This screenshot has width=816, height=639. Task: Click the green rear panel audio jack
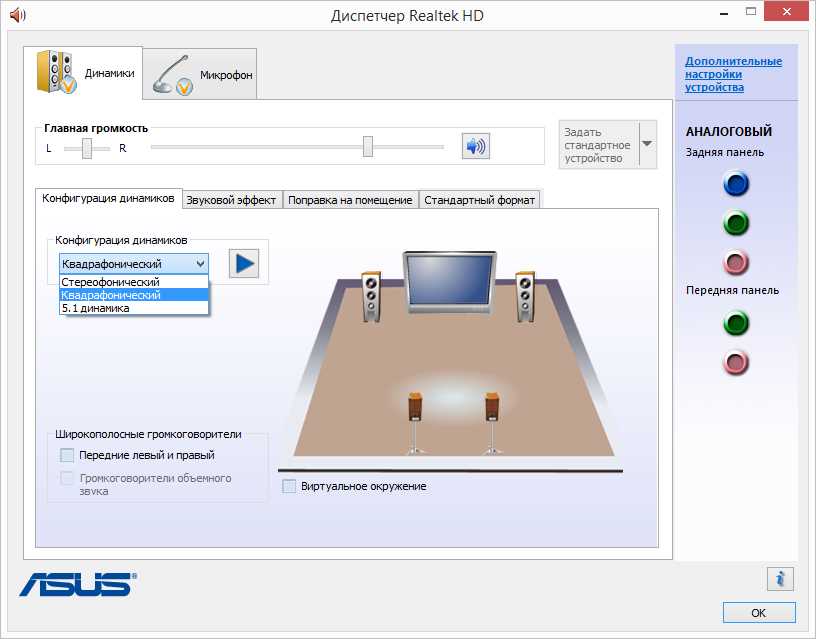click(736, 223)
